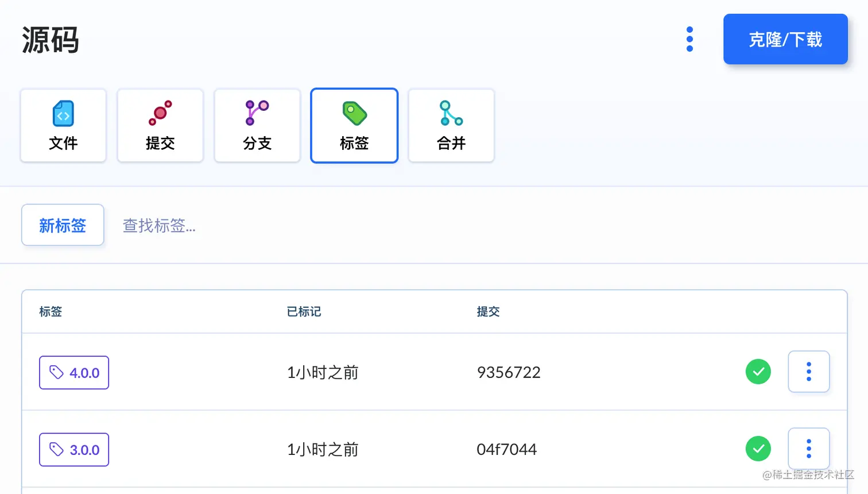Go to the 合并 (Merge) tab
Screen dimensions: 868x494
point(451,125)
